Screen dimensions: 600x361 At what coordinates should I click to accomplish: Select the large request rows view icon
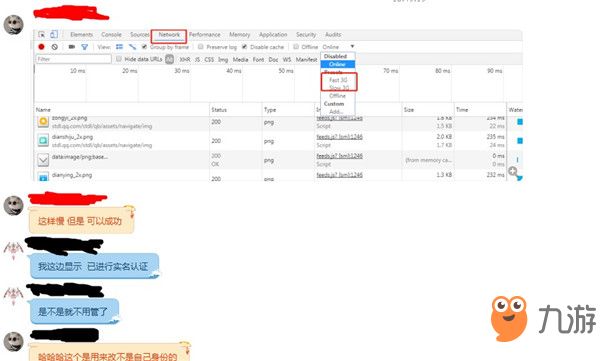coord(119,47)
